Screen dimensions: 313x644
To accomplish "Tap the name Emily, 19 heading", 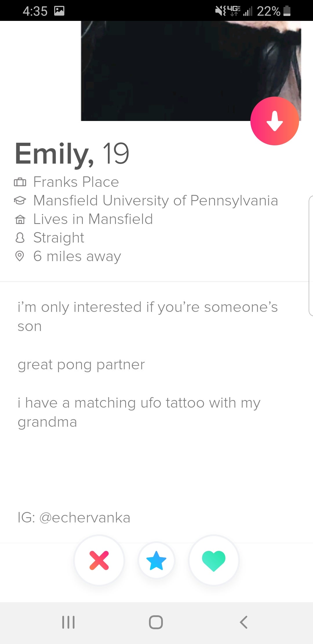I will (x=72, y=153).
